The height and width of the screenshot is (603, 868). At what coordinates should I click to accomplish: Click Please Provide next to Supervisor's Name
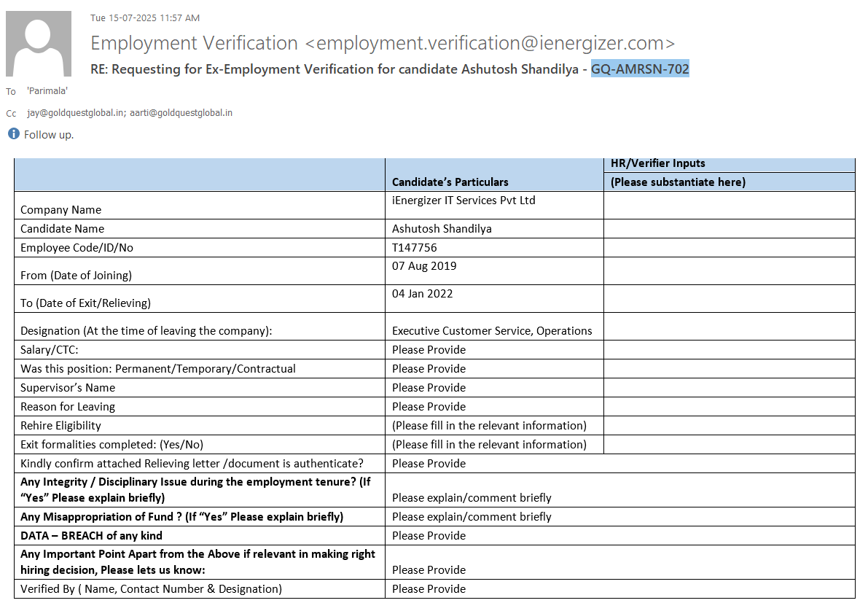coord(429,388)
